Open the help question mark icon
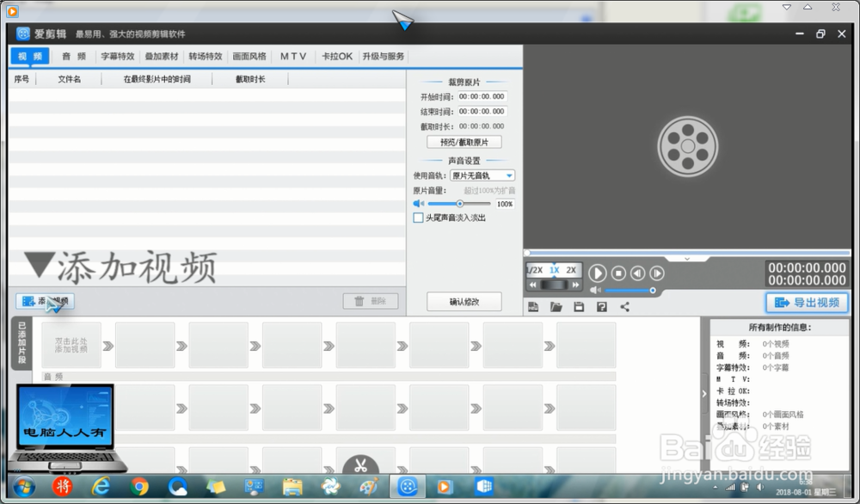This screenshot has height=504, width=860. [x=602, y=306]
